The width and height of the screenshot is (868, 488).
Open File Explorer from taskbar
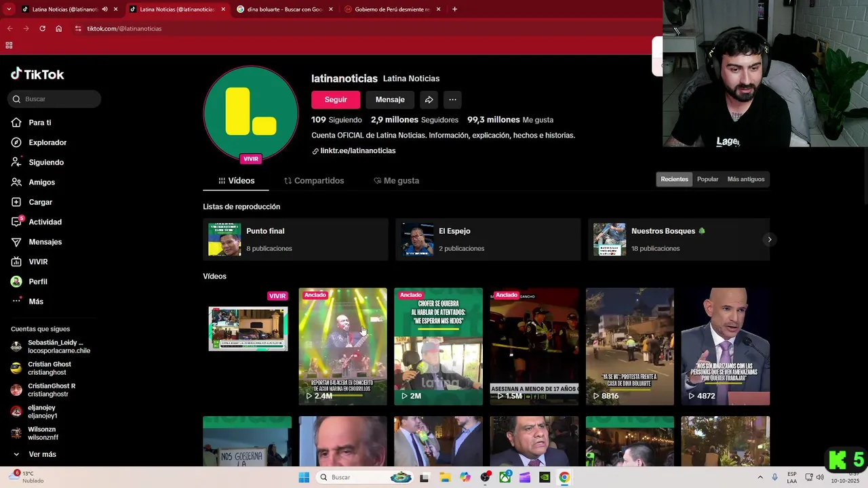[445, 477]
